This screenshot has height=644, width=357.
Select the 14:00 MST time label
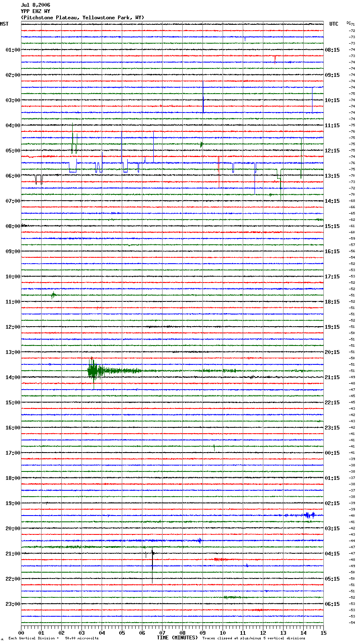coord(13,377)
